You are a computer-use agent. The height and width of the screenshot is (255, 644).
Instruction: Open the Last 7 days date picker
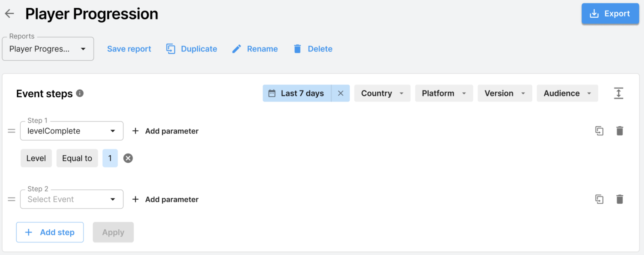point(297,93)
